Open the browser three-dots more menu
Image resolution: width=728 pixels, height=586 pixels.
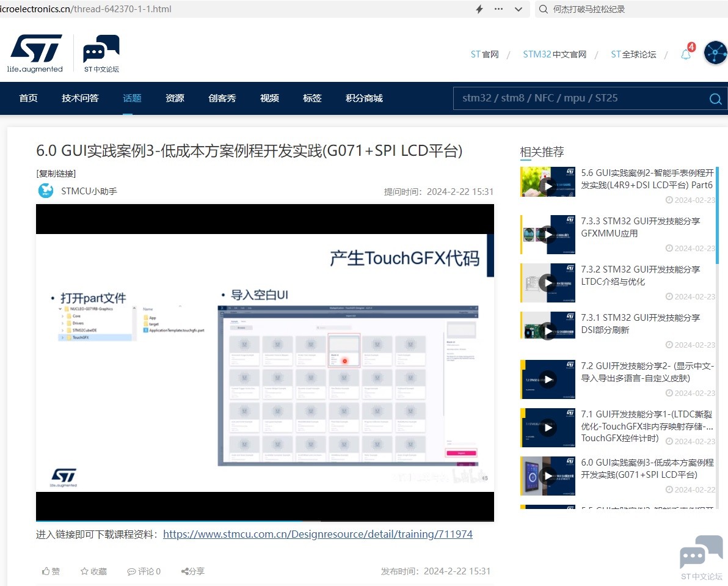coord(498,9)
